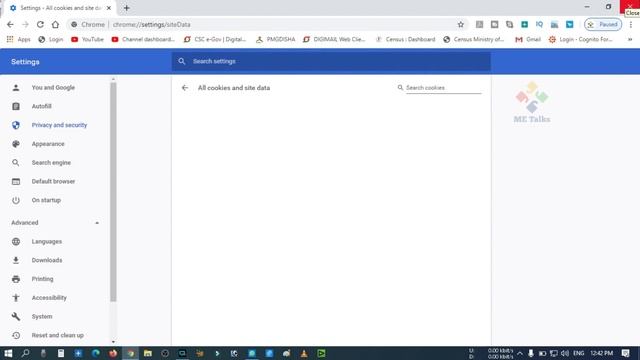Open Search engine settings
Viewport: 640px width, 360px height.
point(51,162)
